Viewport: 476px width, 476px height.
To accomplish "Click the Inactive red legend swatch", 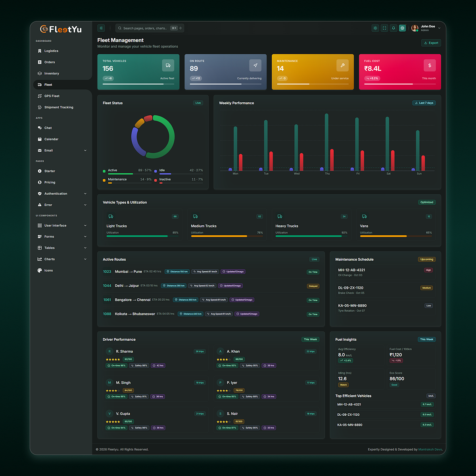I will [156, 180].
